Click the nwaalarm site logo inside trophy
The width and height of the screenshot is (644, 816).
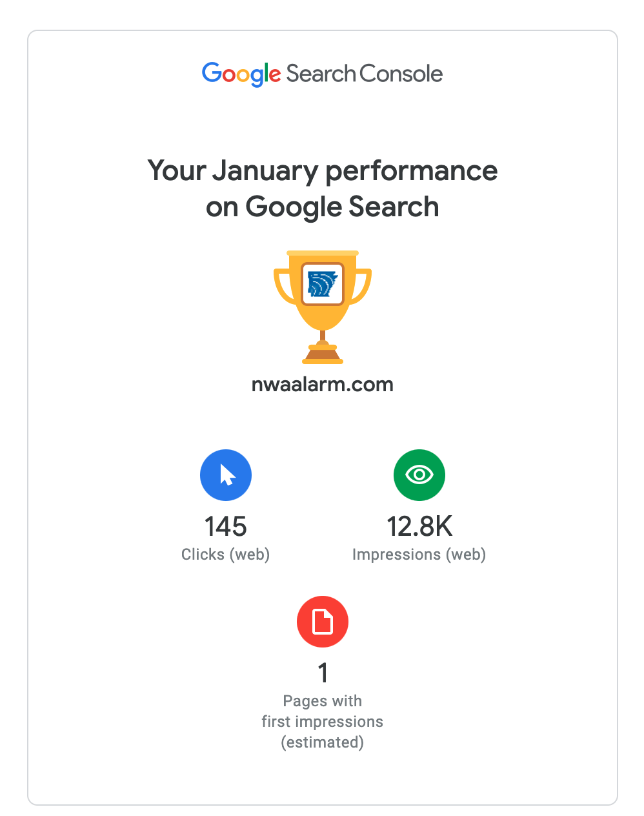(322, 283)
